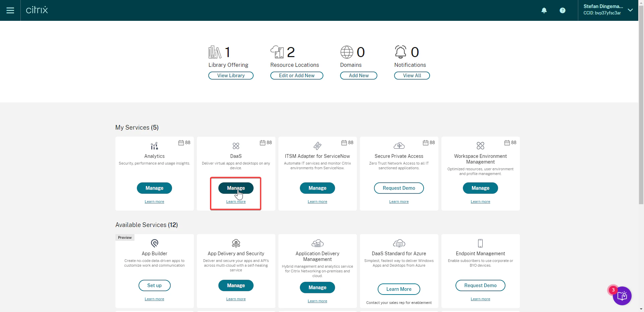
Task: Click the Analytics service icon
Action: 154,146
